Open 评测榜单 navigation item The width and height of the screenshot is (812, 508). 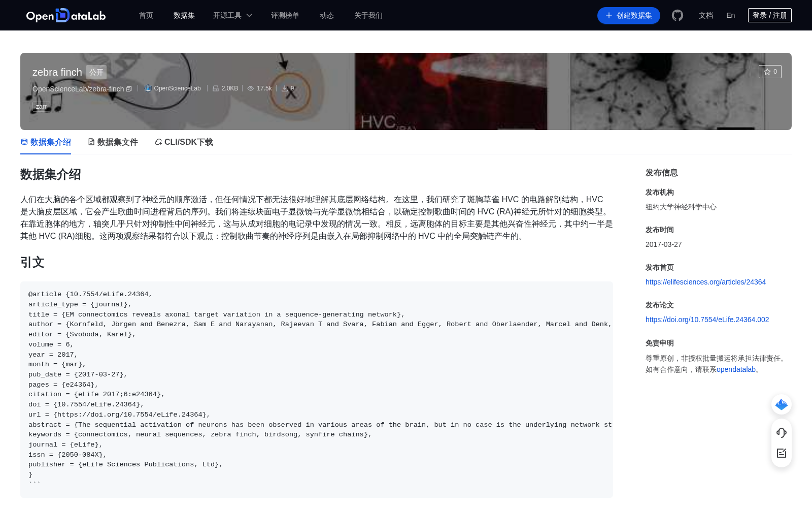coord(285,15)
